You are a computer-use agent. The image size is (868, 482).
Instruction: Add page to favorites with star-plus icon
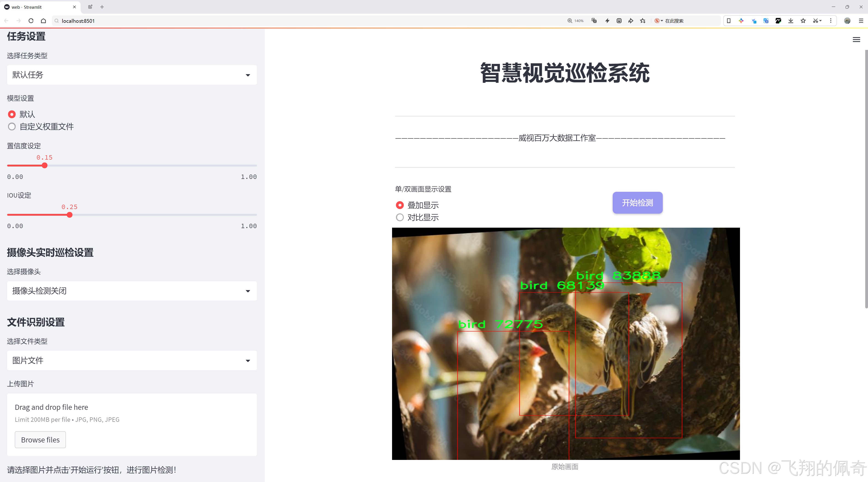tap(643, 20)
